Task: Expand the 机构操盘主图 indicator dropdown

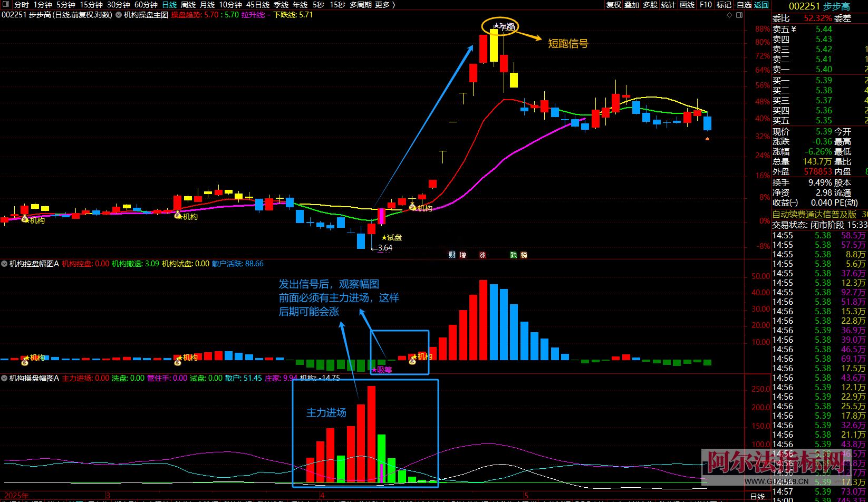Action: pyautogui.click(x=119, y=15)
